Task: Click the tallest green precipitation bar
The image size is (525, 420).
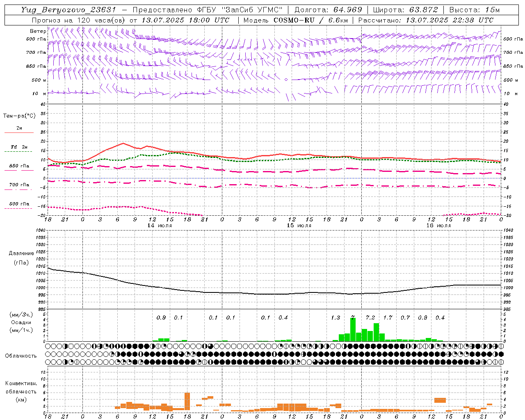Action: pyautogui.click(x=353, y=329)
